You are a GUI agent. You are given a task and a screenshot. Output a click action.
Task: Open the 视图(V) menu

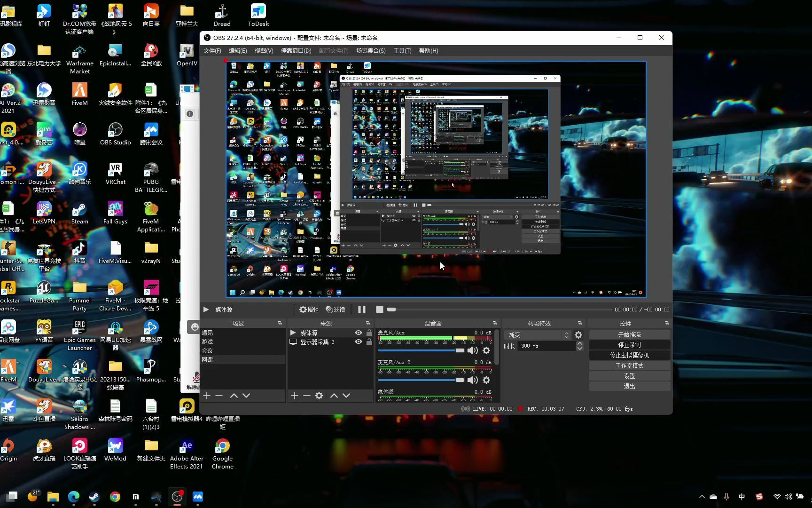[x=264, y=51]
